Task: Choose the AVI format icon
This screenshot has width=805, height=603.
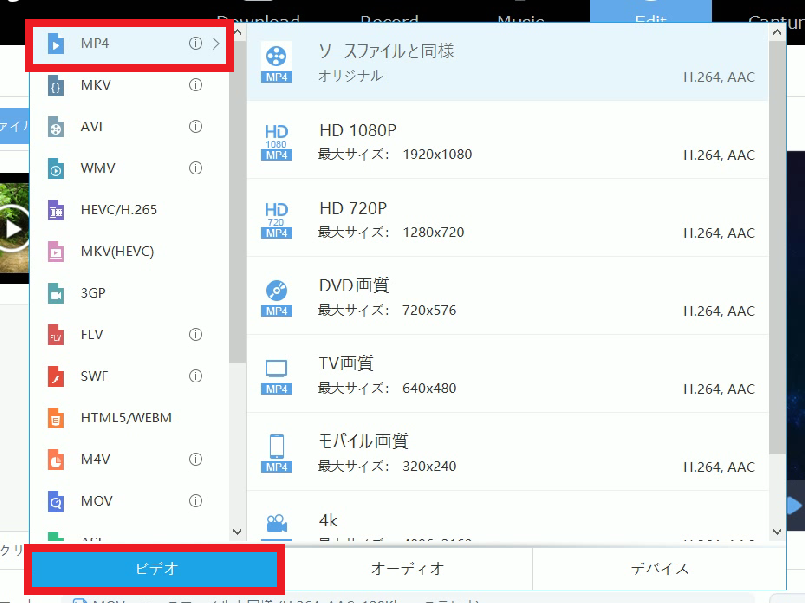Action: click(x=56, y=127)
